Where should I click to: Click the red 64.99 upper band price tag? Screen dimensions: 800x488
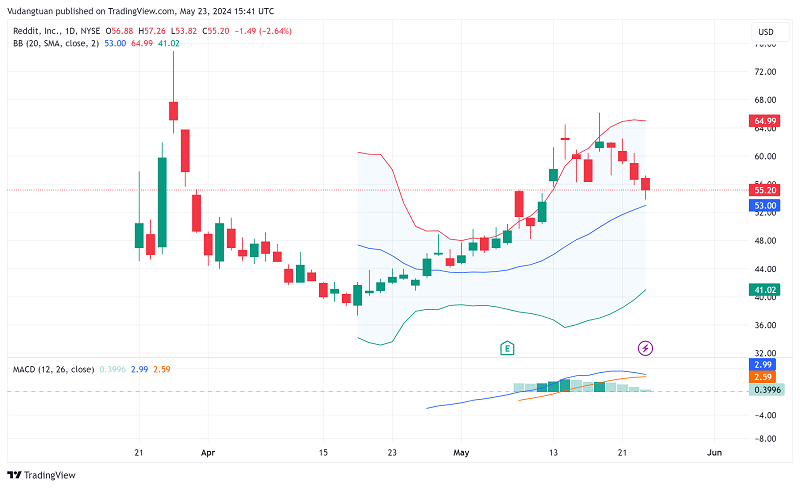coord(765,121)
